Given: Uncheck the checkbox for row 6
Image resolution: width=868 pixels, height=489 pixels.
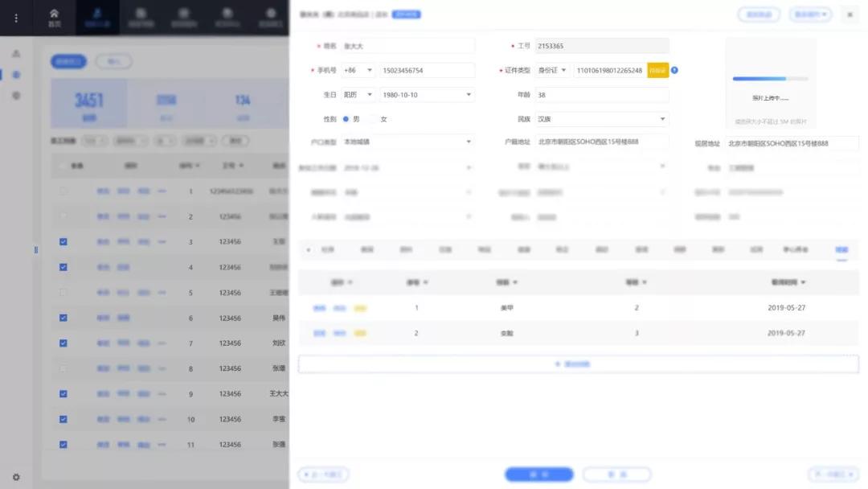Looking at the screenshot, I should [x=63, y=318].
